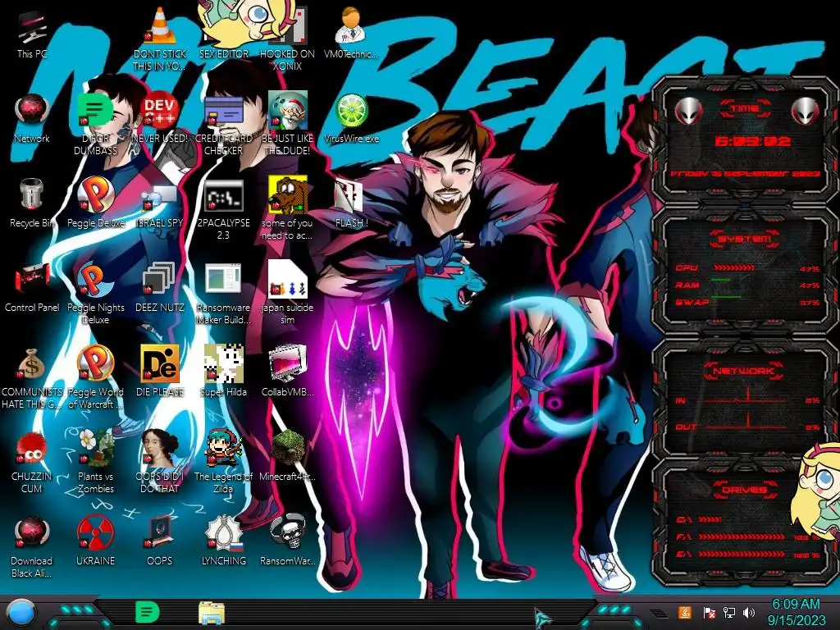Launch Peggle World of Warcraft shortcut
This screenshot has width=840, height=630.
(x=95, y=377)
